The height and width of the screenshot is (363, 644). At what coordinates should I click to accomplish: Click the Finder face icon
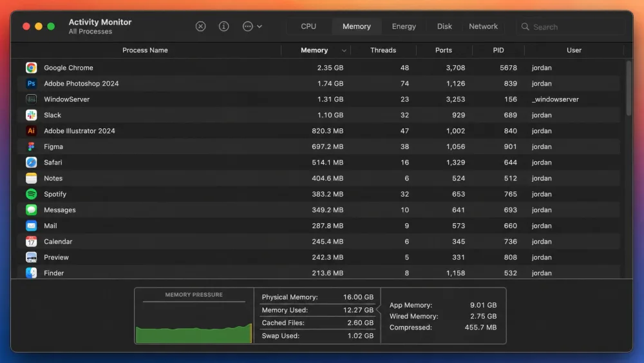pyautogui.click(x=31, y=273)
